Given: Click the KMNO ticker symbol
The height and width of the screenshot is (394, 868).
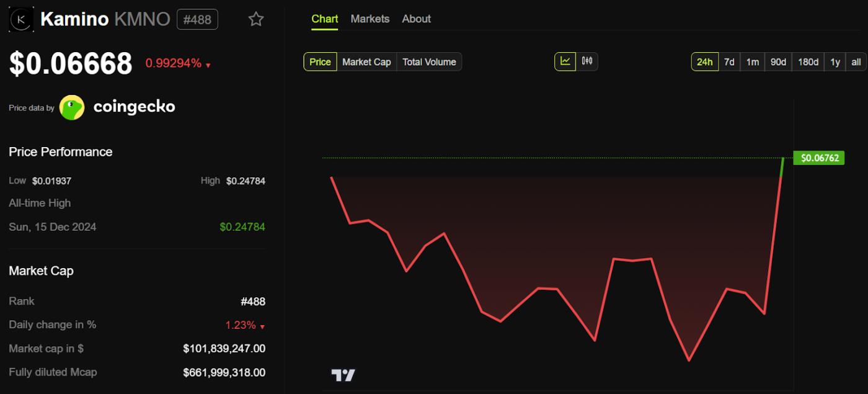Looking at the screenshot, I should coord(142,19).
